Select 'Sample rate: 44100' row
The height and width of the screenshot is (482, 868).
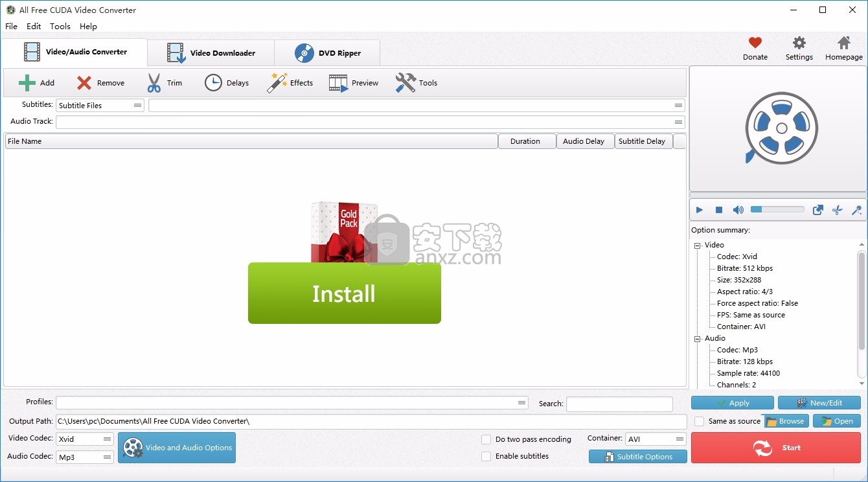pyautogui.click(x=748, y=373)
